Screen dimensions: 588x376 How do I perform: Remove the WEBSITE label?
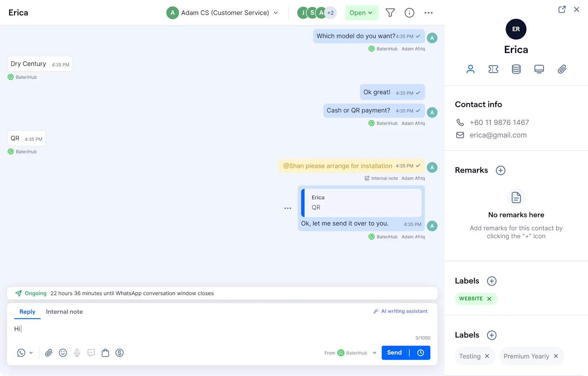[x=489, y=298]
